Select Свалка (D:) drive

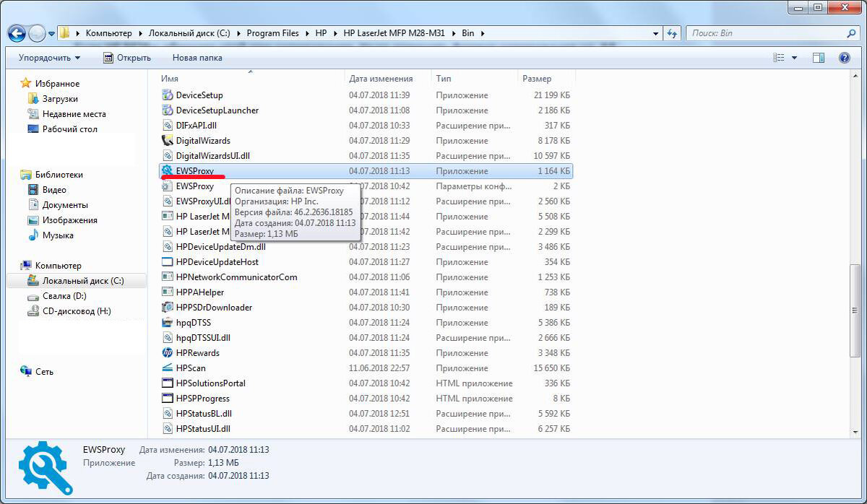coord(64,296)
